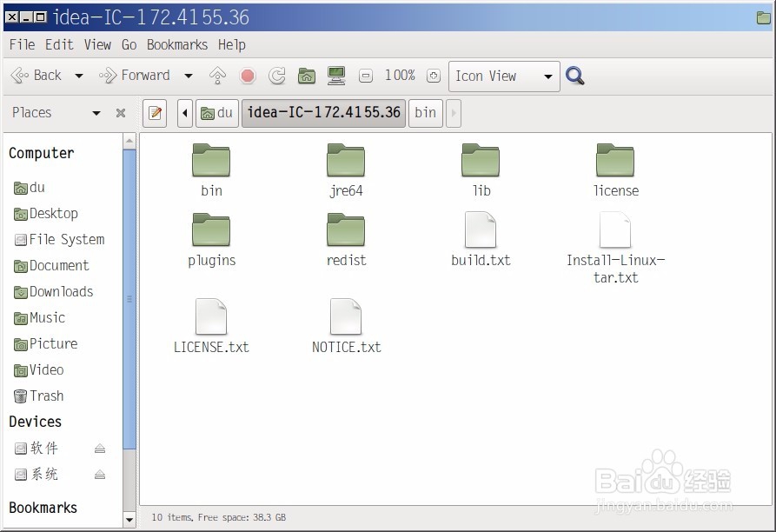Select the redist folder icon
Viewport: 776px width, 532px height.
[346, 229]
